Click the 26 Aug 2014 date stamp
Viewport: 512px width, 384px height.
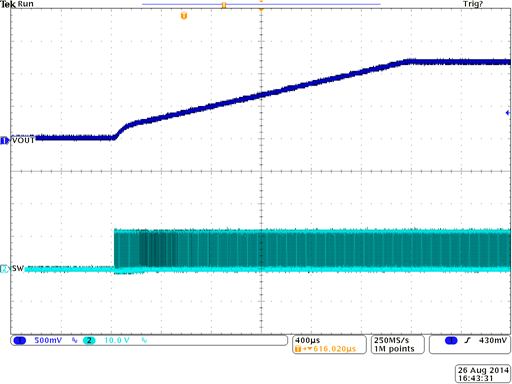(x=483, y=370)
